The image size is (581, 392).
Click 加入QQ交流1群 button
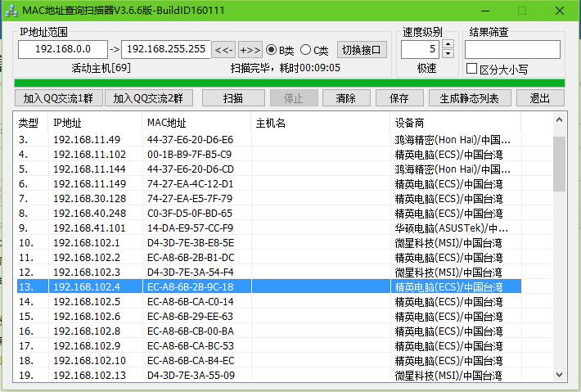point(59,98)
